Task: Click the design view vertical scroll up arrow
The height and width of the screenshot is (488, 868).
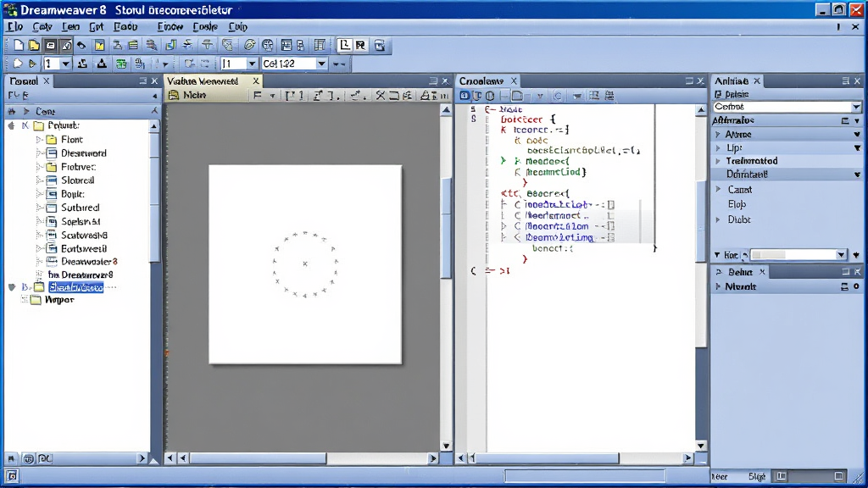Action: [446, 110]
